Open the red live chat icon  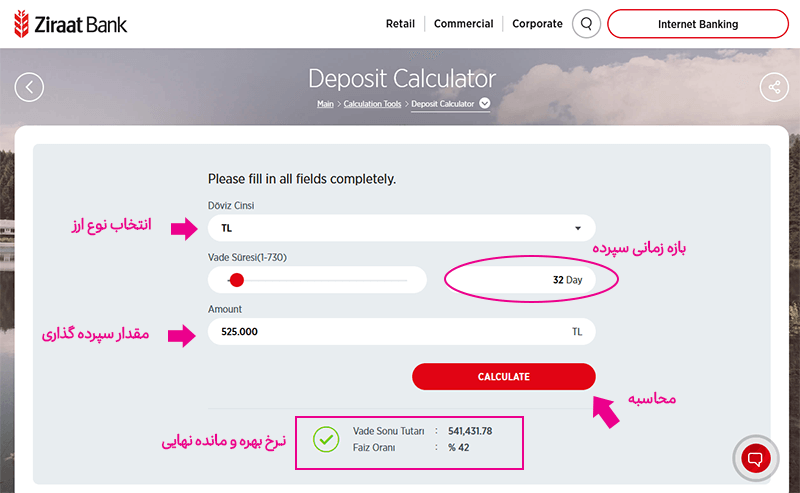pos(756,459)
